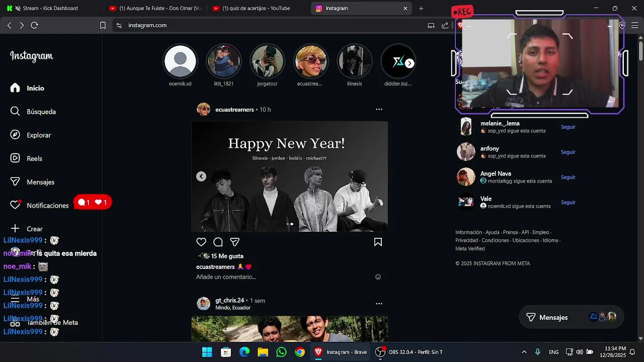View lilnexis story
The width and height of the screenshot is (644, 362).
point(355,61)
